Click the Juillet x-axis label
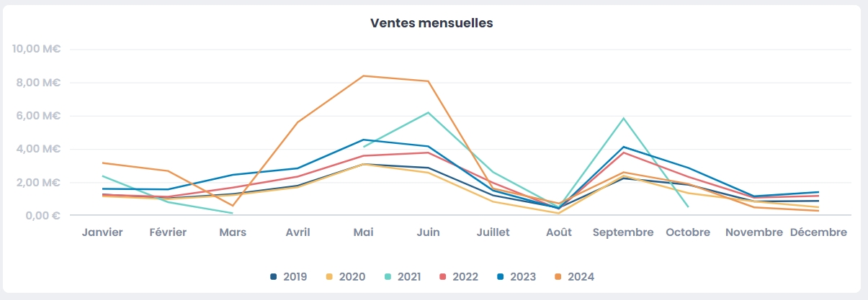 point(493,232)
